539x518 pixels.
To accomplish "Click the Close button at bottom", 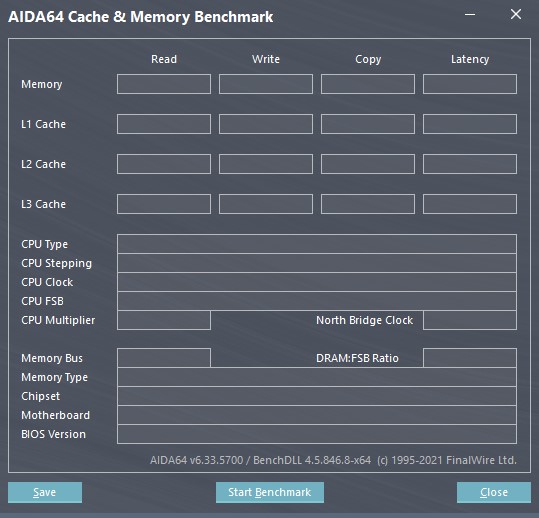I will pos(494,492).
